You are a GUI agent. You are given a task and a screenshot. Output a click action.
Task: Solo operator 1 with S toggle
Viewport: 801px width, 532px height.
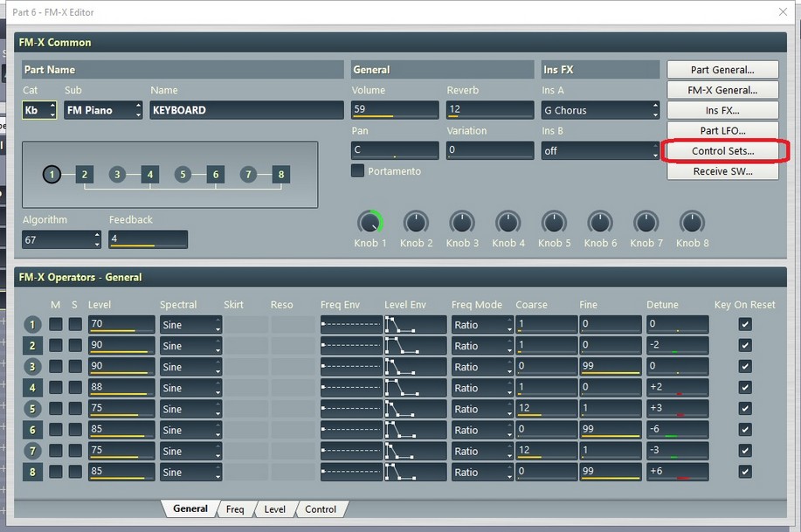(75, 324)
